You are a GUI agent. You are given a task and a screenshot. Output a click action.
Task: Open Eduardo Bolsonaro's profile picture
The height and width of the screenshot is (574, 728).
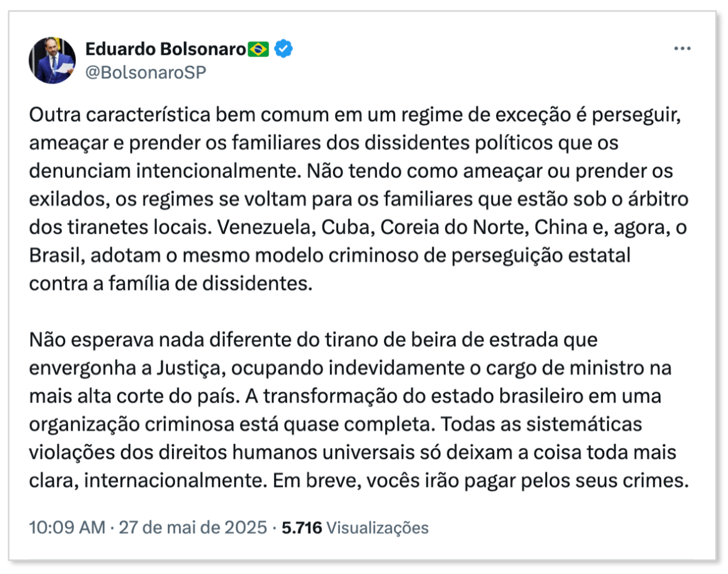(52, 60)
